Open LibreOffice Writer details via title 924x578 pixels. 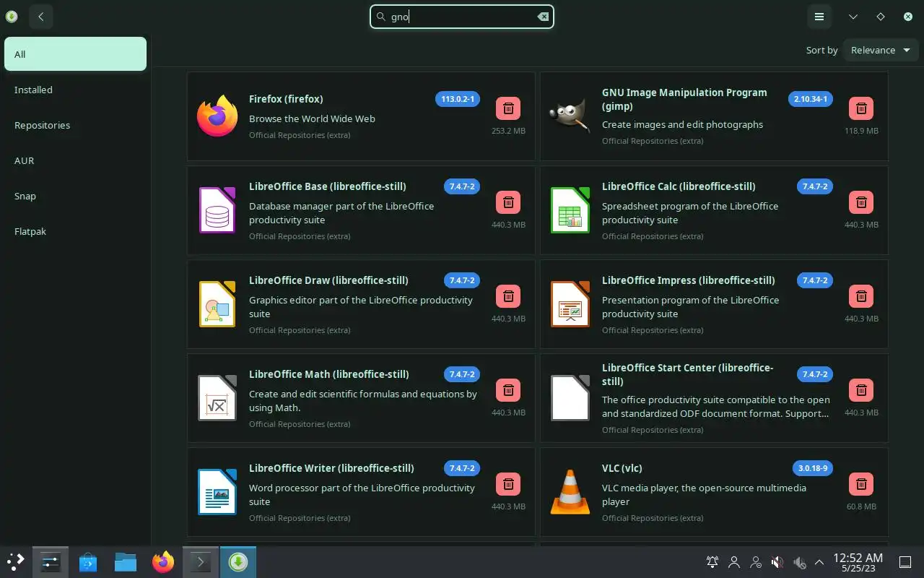point(331,468)
